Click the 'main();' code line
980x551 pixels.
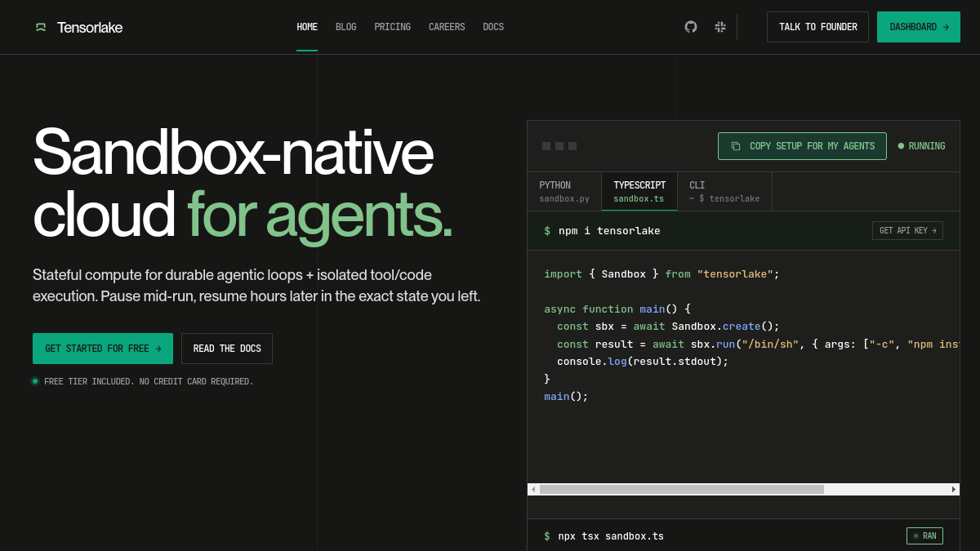pyautogui.click(x=566, y=397)
